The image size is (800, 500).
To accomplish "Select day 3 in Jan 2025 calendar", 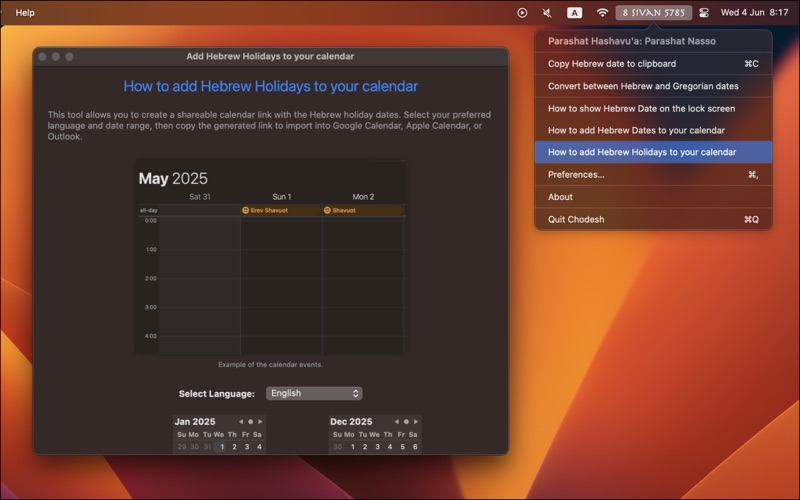I will click(x=247, y=447).
